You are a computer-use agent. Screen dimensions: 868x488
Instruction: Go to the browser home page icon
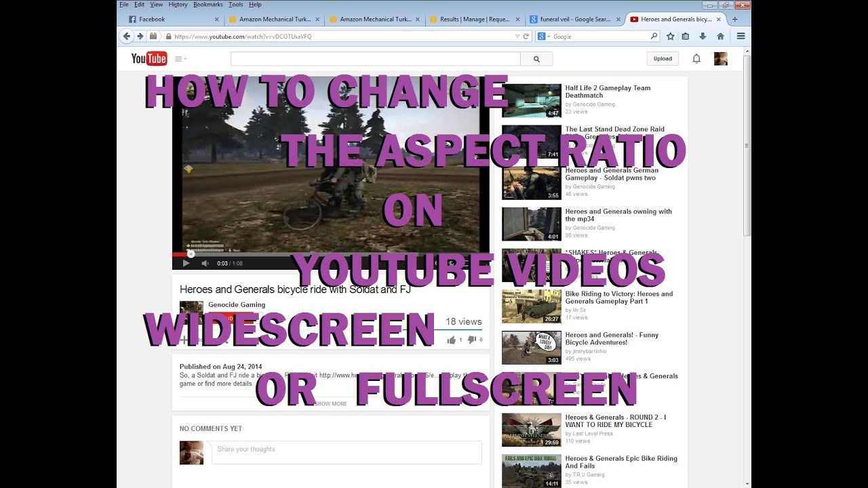[720, 36]
